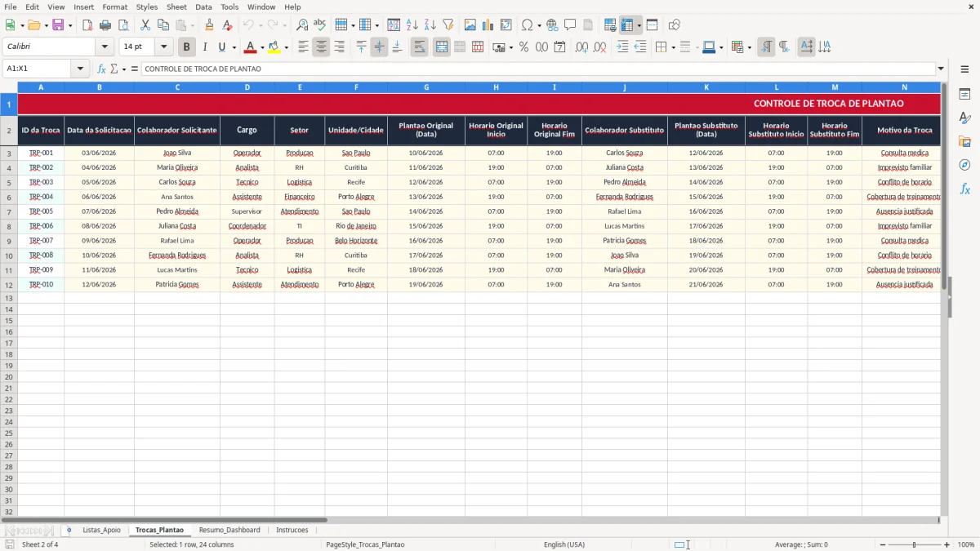Open font name dropdown arrow

click(105, 47)
